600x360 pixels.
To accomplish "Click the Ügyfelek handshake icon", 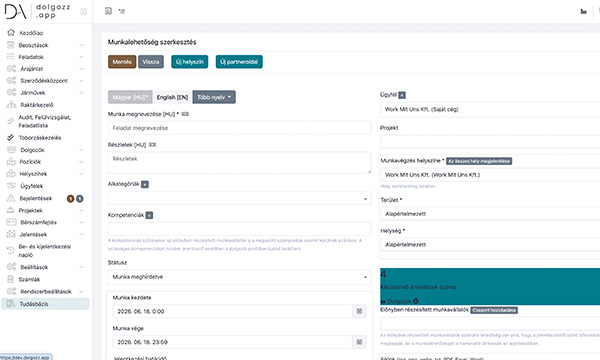I will tap(11, 186).
